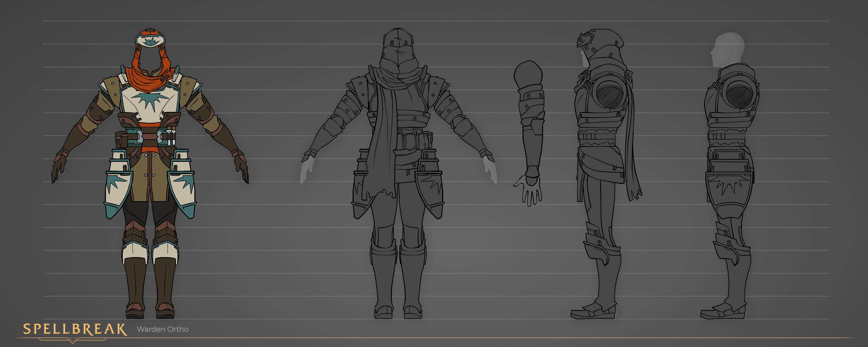This screenshot has width=868, height=347.
Task: Click the cream knee guard on the colored figure
Action: [x=135, y=251]
